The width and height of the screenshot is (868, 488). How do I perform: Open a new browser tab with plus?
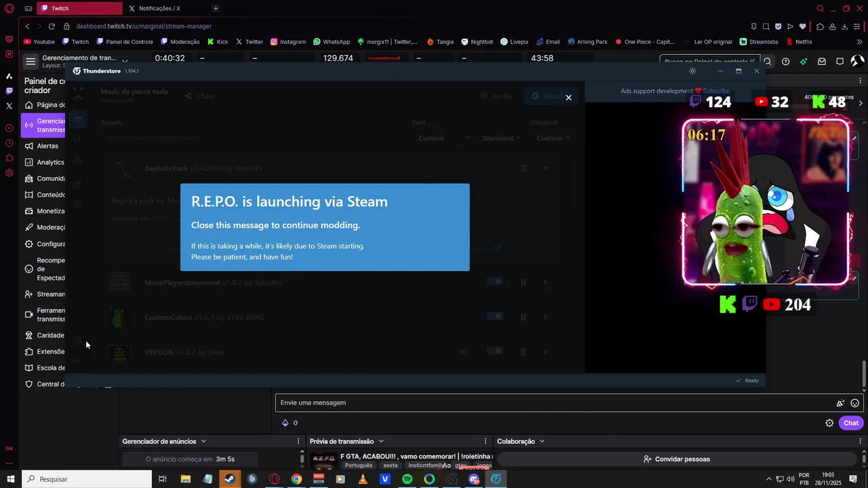216,8
